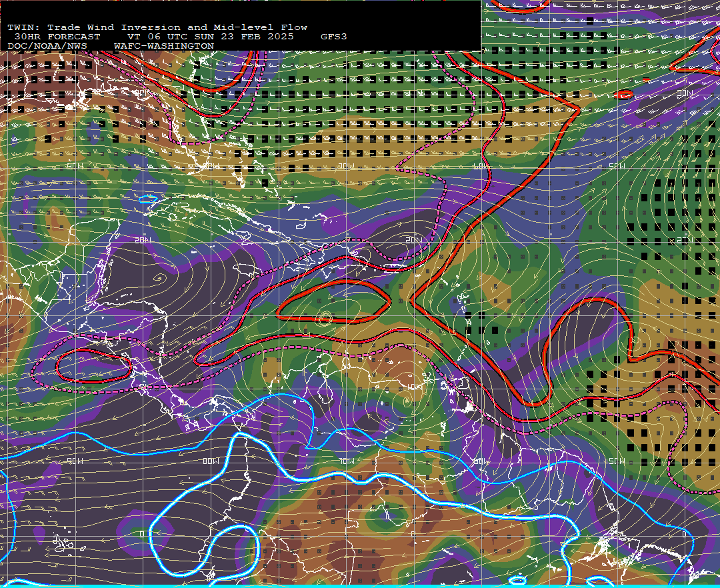
Task: Click the "70W" longitude label over Colombia
Action: tap(346, 461)
